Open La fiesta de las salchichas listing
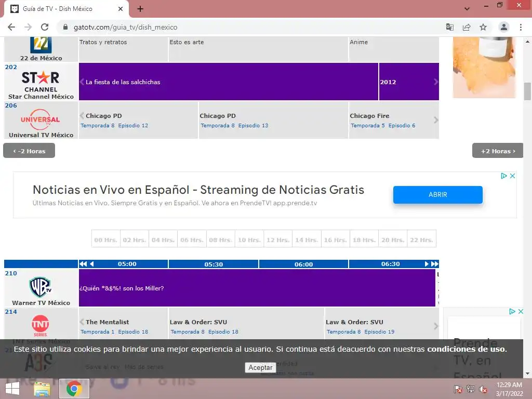 [229, 82]
